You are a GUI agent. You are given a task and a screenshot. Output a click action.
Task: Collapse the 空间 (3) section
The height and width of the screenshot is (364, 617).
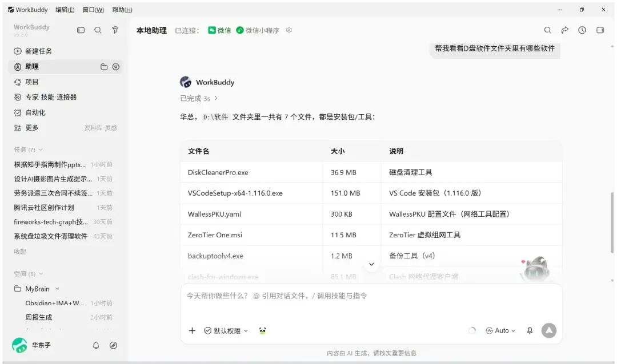(29, 274)
